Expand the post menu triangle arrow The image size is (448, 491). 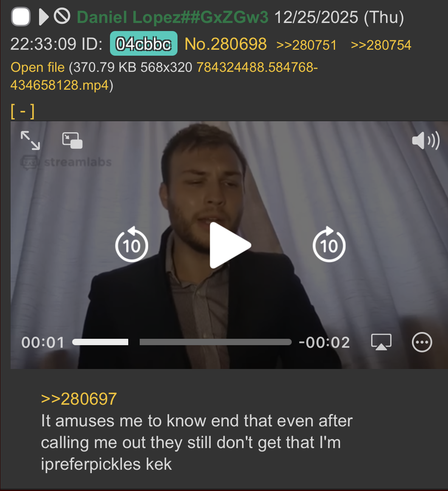click(44, 17)
